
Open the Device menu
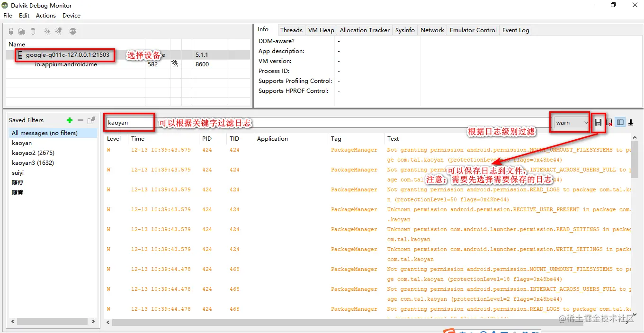72,15
